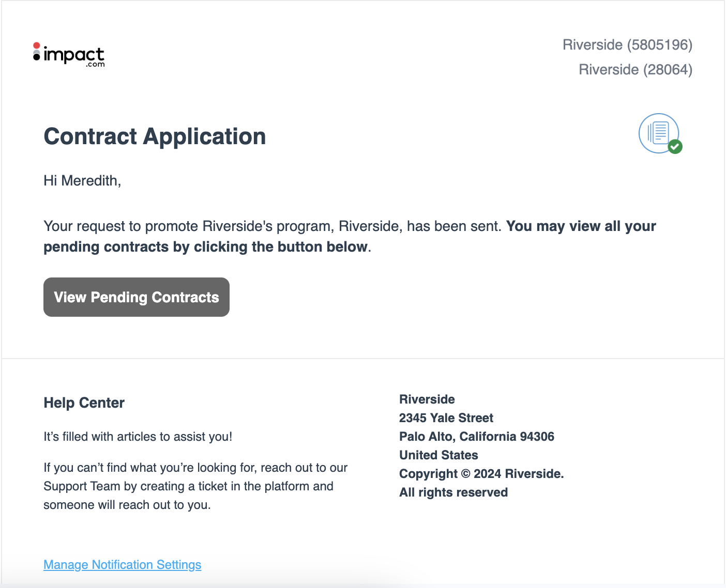Click the Riverside (5805196) account text
726x588 pixels.
click(627, 45)
